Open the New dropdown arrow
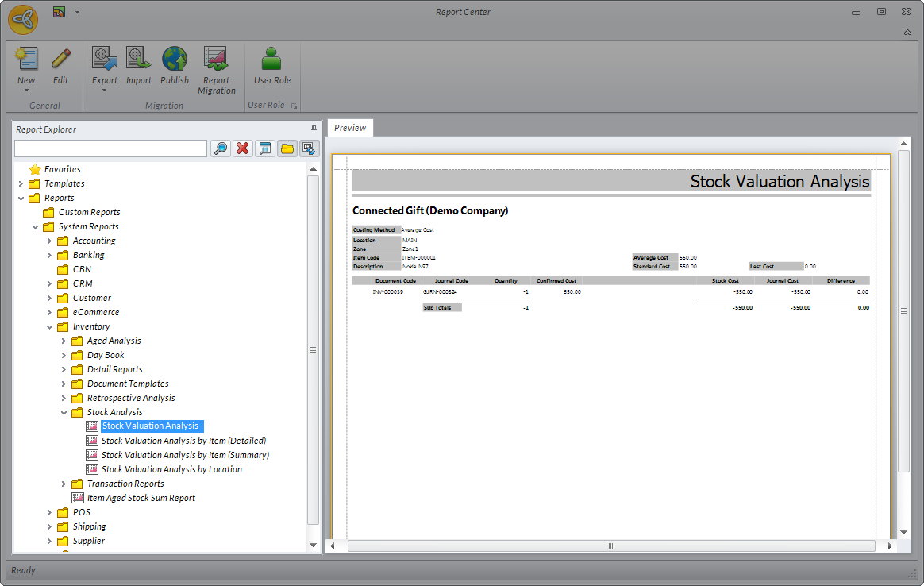 coord(26,91)
